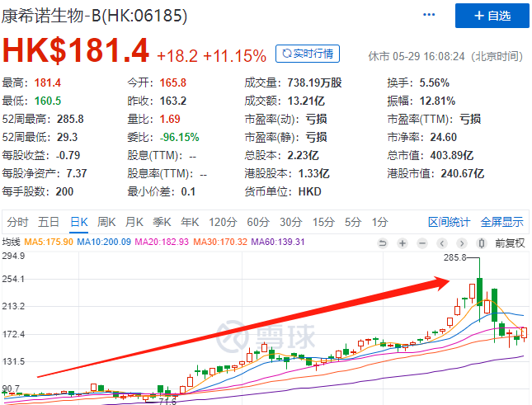The image size is (532, 405).
Task: Open the 区间统计 link
Action: point(449,222)
